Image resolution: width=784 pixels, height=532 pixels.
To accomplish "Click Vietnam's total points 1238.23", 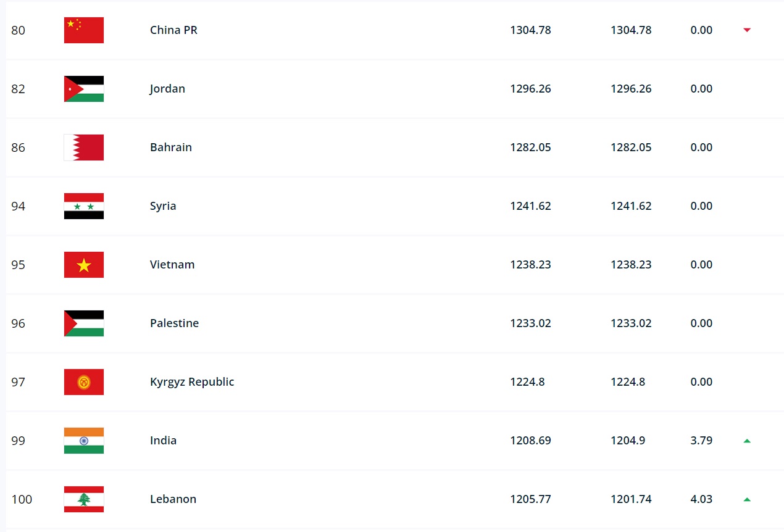I will (x=530, y=265).
